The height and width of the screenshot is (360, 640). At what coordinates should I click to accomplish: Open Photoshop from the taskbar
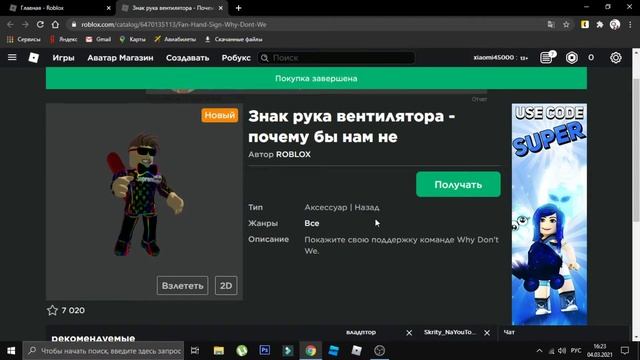(264, 351)
